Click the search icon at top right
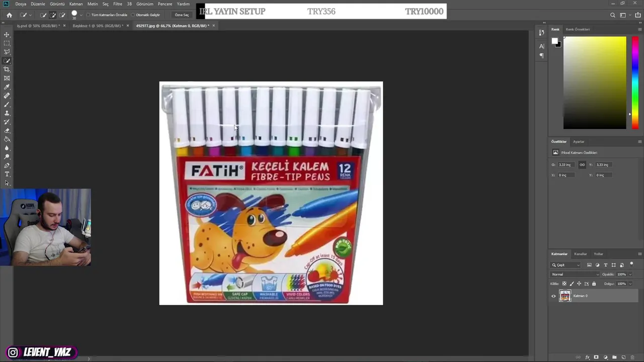The image size is (644, 362). 612,15
